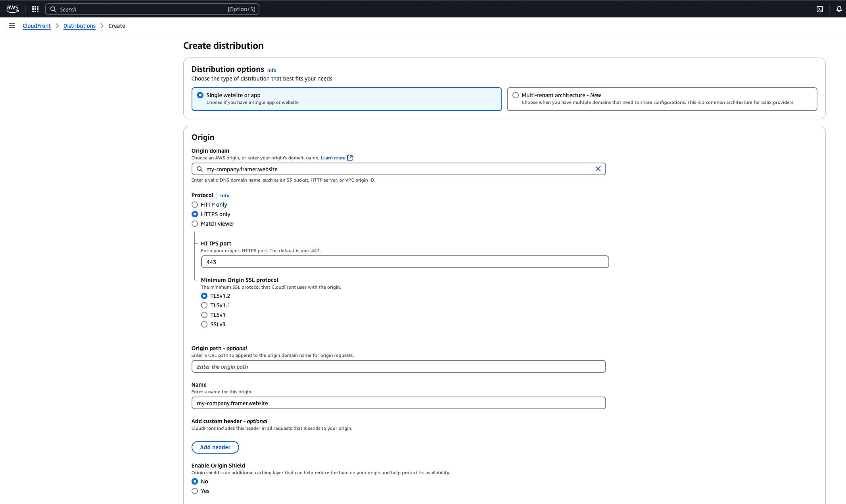Viewport: 846px width, 504px height.
Task: Toggle the hamburger side navigation menu
Action: pyautogui.click(x=12, y=26)
